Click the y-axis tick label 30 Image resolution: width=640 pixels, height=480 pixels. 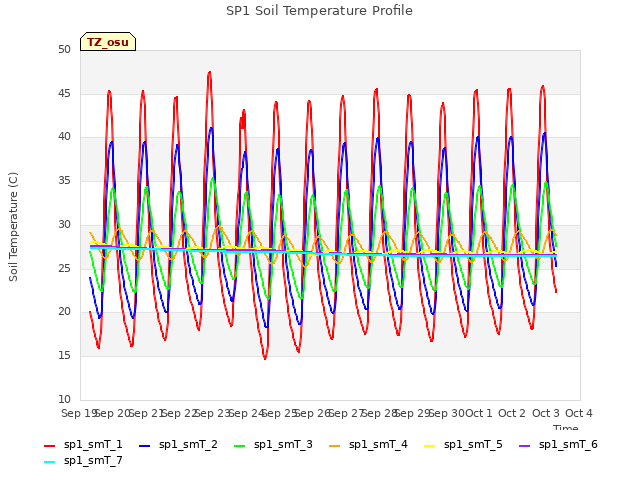(x=64, y=224)
